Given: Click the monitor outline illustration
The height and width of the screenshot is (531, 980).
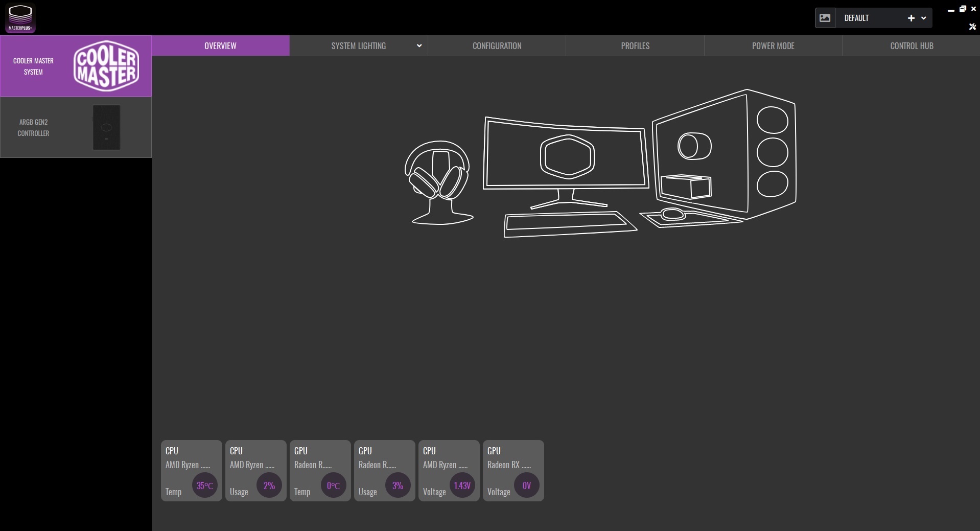Looking at the screenshot, I should pos(566,158).
